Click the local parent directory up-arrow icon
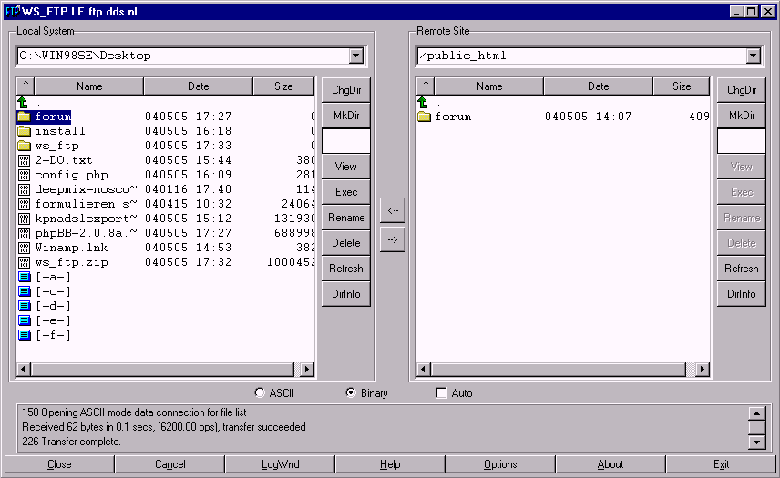 click(x=24, y=102)
